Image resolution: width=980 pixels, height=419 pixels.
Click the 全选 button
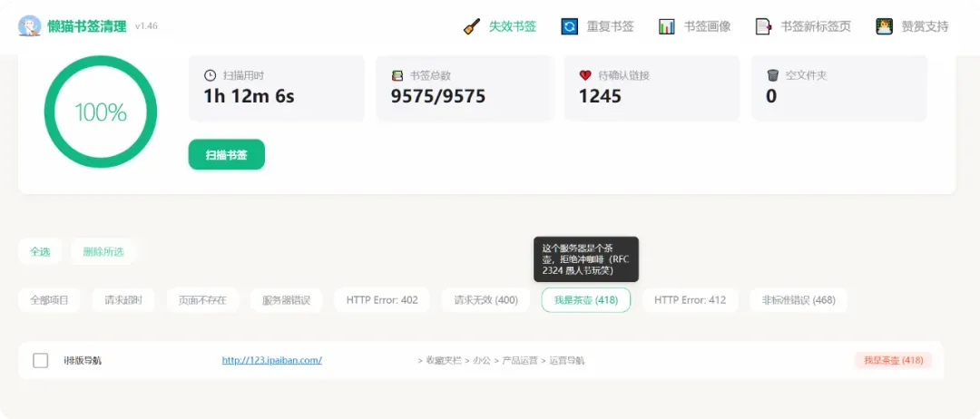click(40, 251)
